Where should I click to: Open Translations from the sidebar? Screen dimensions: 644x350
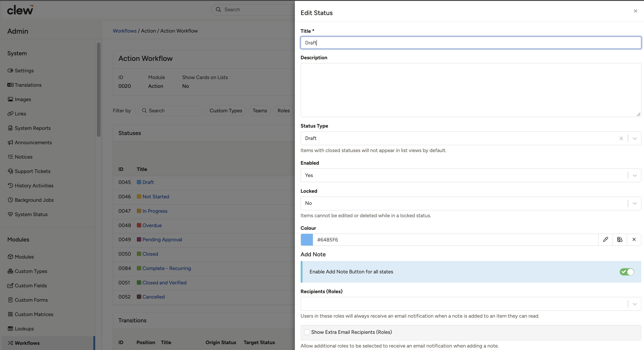(x=24, y=85)
